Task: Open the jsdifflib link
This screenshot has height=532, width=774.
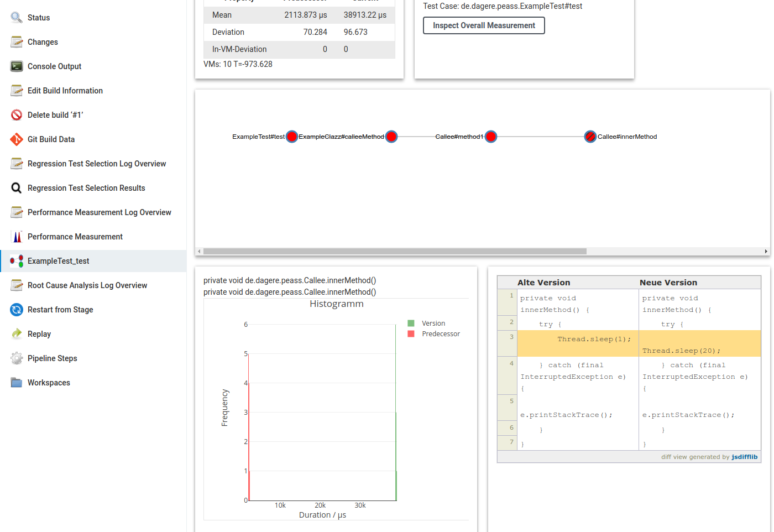Action: click(745, 457)
